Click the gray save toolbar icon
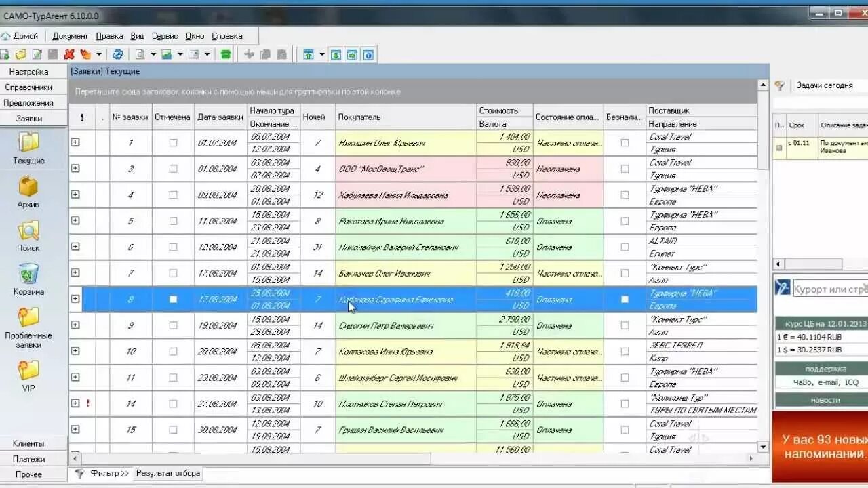The width and height of the screenshot is (868, 488). 53,54
